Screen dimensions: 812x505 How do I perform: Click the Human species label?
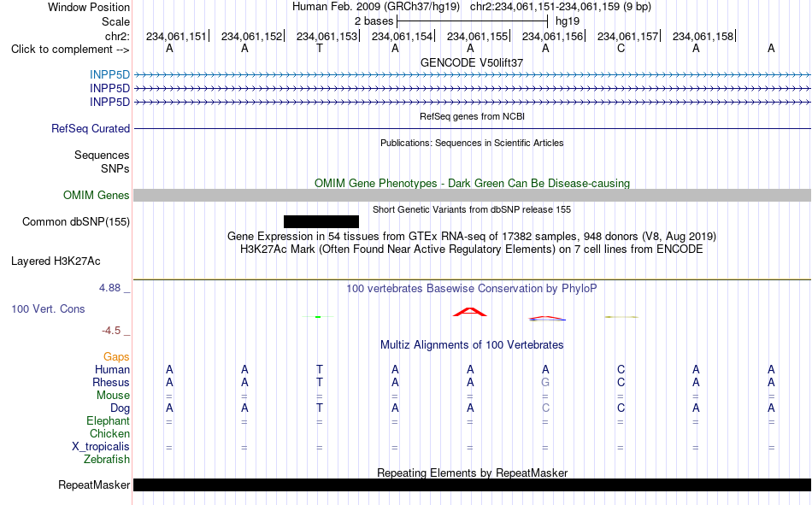pyautogui.click(x=112, y=370)
